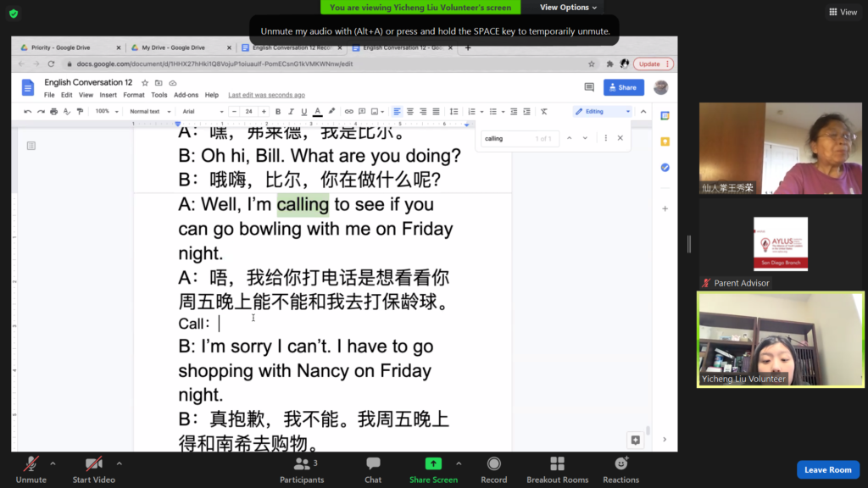Clear formatting from the selection
This screenshot has height=488, width=868.
[544, 112]
